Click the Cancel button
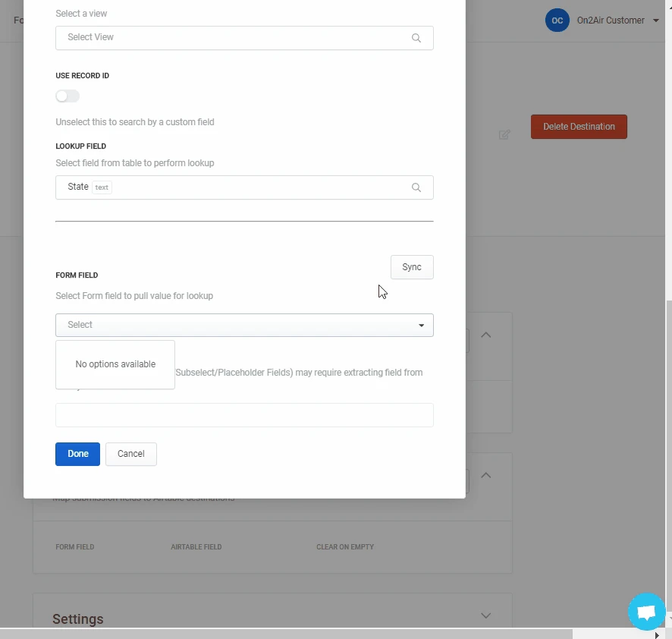The height and width of the screenshot is (639, 672). 130,454
